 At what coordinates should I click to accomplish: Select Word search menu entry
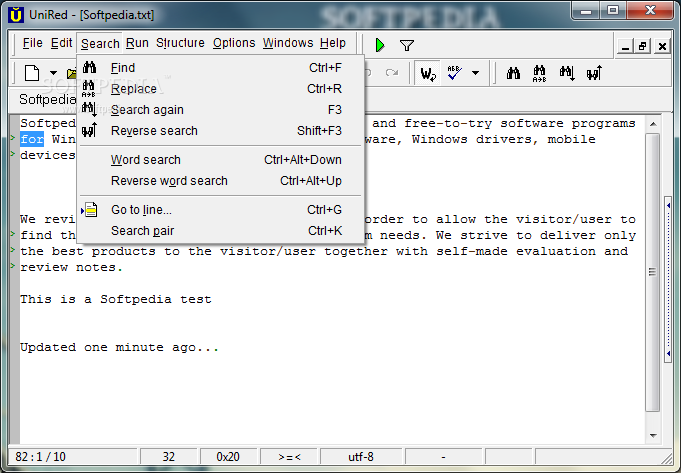coord(221,160)
